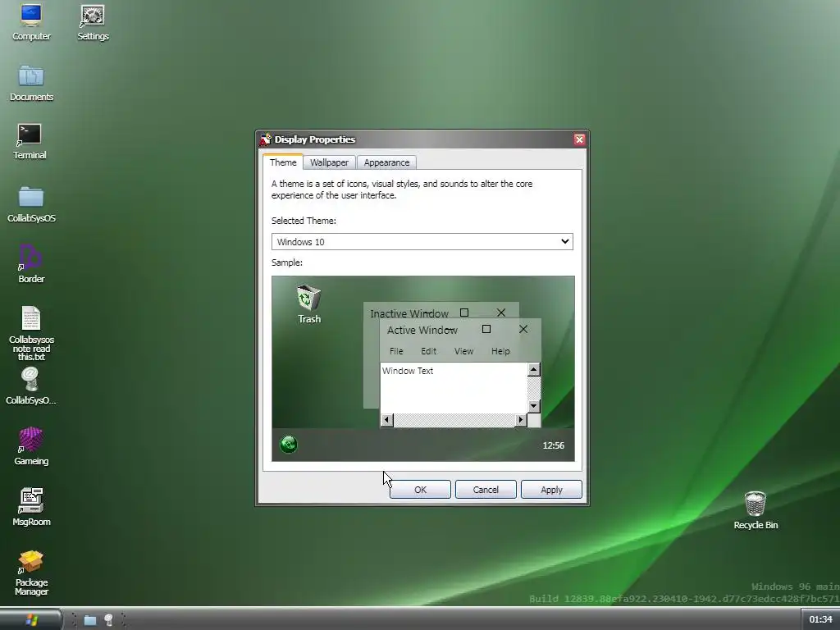The width and height of the screenshot is (840, 630).
Task: Open the Start menu button
Action: pyautogui.click(x=31, y=620)
